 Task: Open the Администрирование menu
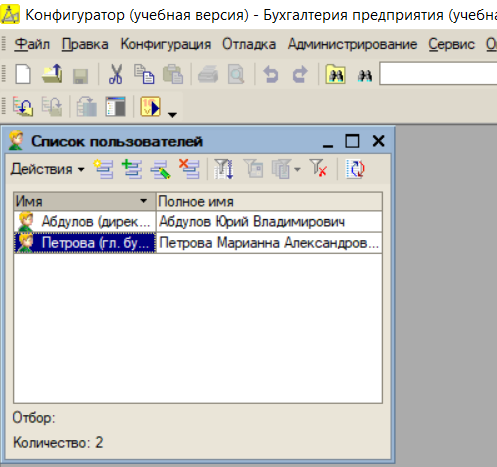(x=352, y=44)
